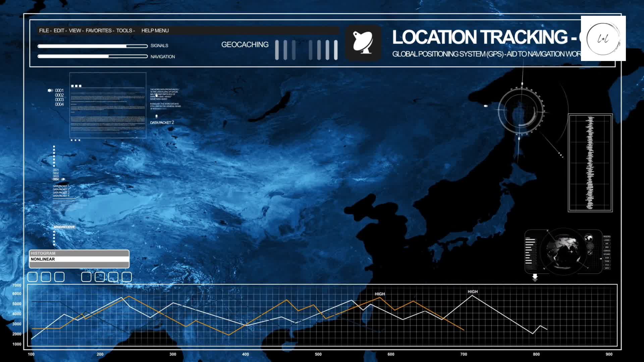644x362 pixels.
Task: Click the arrow marker beside 0001
Action: pyautogui.click(x=50, y=90)
